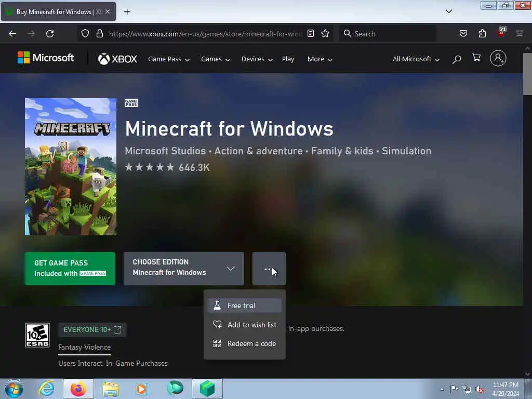Click the three-dot more options button
The height and width of the screenshot is (399, 532).
coord(269,269)
